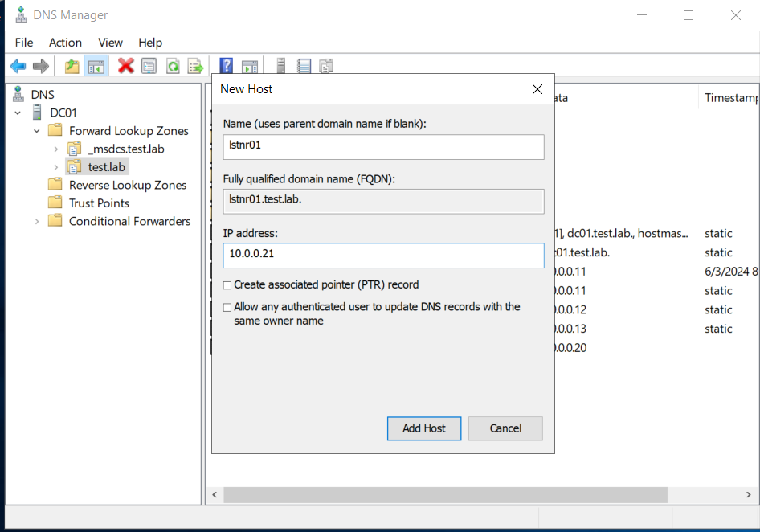The height and width of the screenshot is (532, 760).
Task: Select the DNS label in tree
Action: pos(43,95)
